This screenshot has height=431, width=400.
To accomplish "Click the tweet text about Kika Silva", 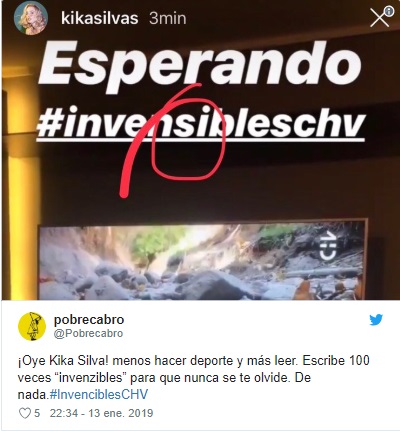I will [x=193, y=378].
